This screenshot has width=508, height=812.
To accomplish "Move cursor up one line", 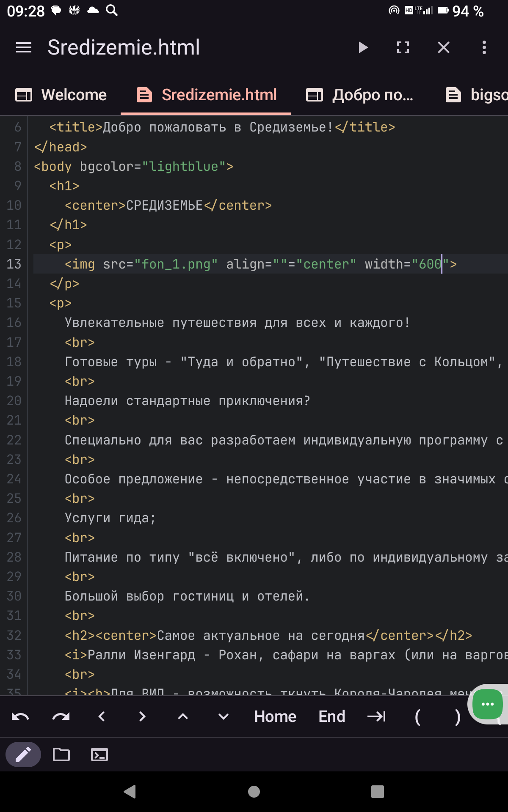I will [183, 716].
